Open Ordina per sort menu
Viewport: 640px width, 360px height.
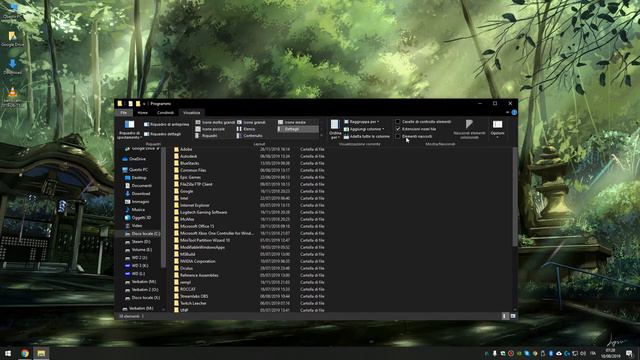[x=335, y=129]
